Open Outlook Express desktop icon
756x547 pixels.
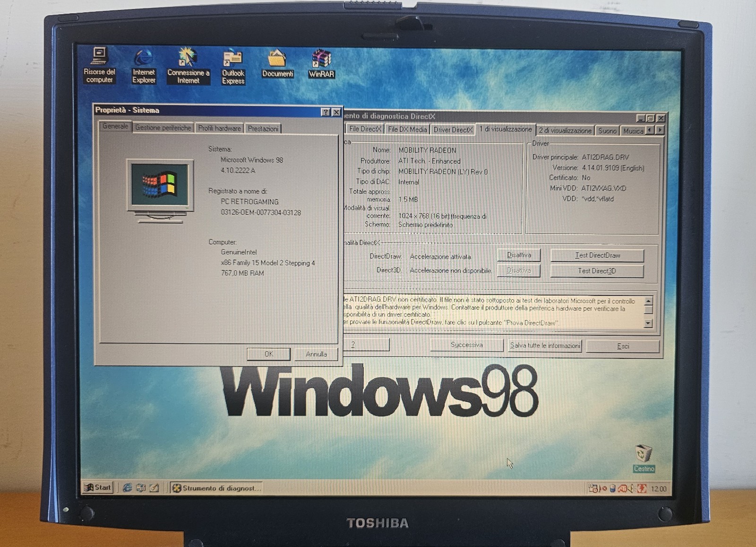(x=233, y=67)
